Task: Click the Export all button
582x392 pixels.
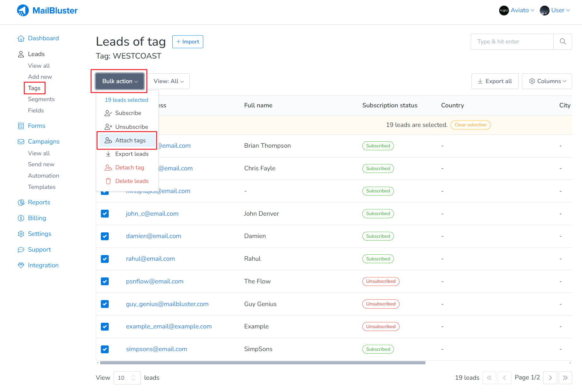Action: [x=495, y=81]
